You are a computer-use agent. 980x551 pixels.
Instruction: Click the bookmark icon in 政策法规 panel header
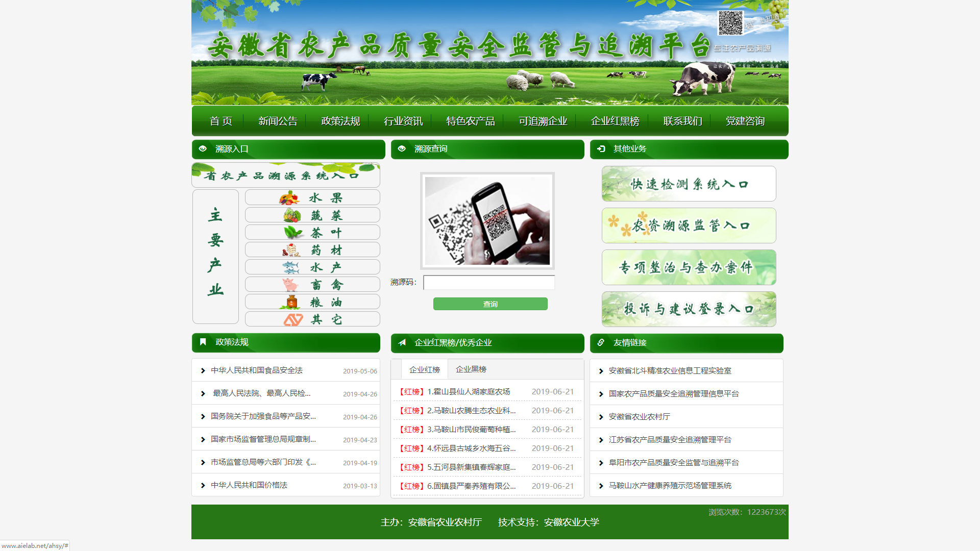point(203,342)
